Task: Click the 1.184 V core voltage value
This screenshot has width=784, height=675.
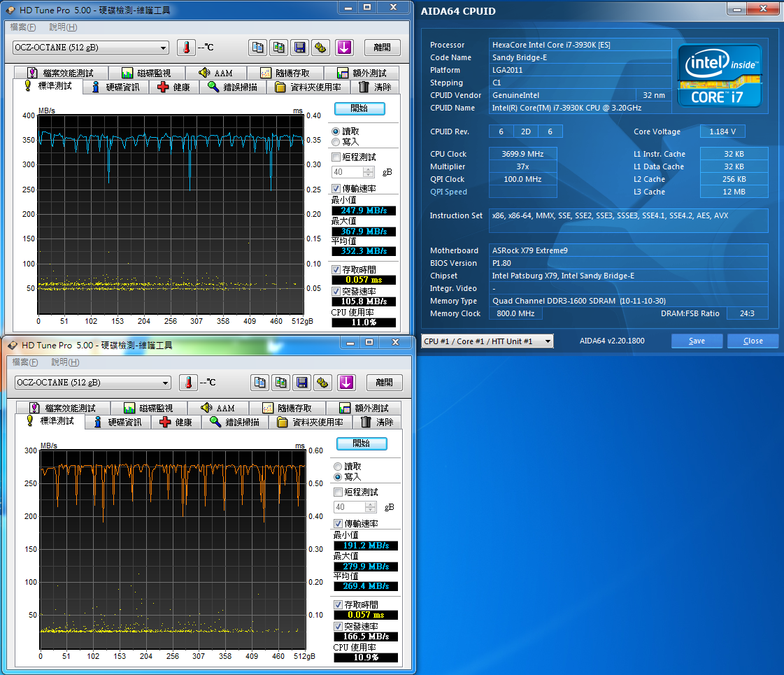Action: [722, 132]
